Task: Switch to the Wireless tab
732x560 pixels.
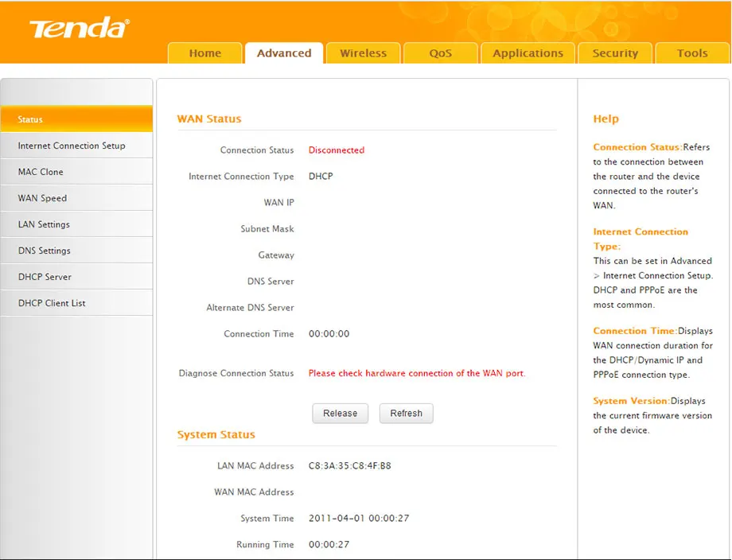Action: pos(363,53)
